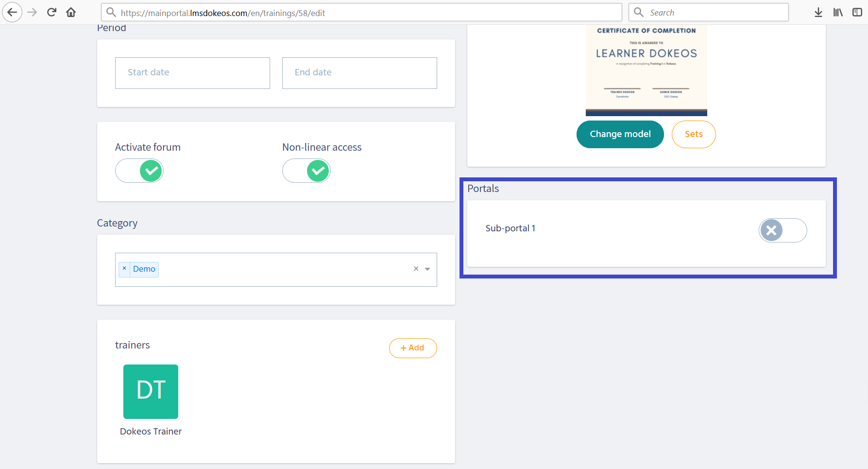Add a trainer with + Add
The width and height of the screenshot is (868, 469).
pyautogui.click(x=413, y=348)
